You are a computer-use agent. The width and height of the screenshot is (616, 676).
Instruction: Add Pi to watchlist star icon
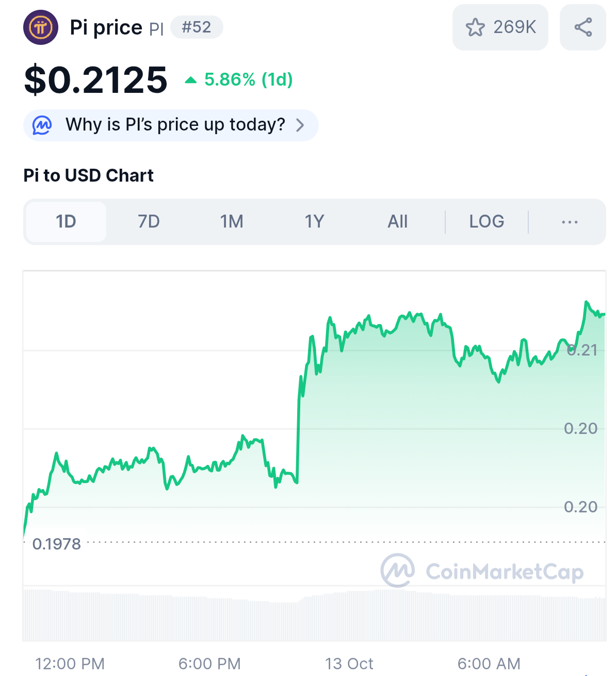pos(475,27)
